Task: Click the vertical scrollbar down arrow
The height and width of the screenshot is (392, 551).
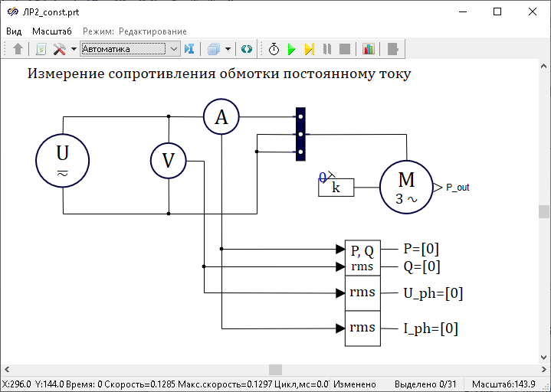Action: 543,358
